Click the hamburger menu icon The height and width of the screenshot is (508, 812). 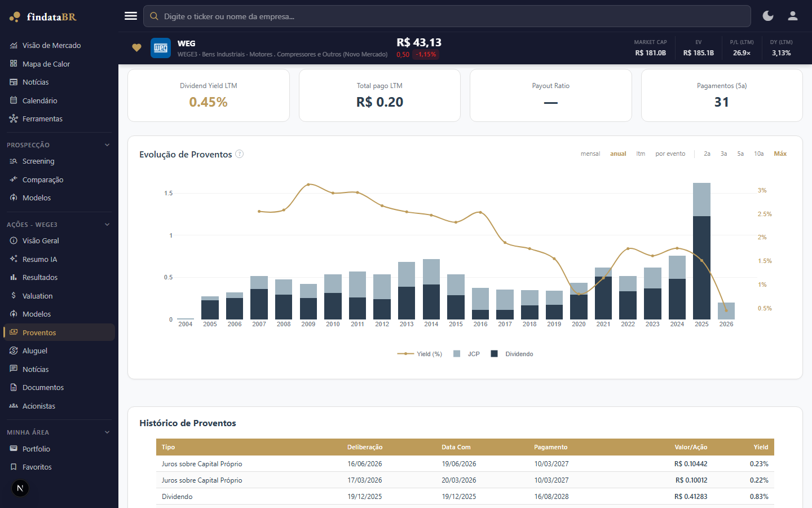point(131,16)
